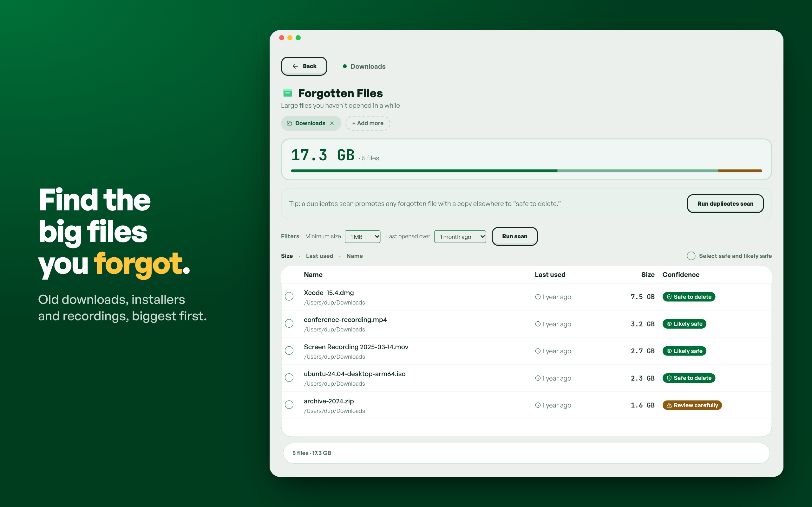
Task: Select the archive-2024.zip file checkbox
Action: pyautogui.click(x=289, y=405)
